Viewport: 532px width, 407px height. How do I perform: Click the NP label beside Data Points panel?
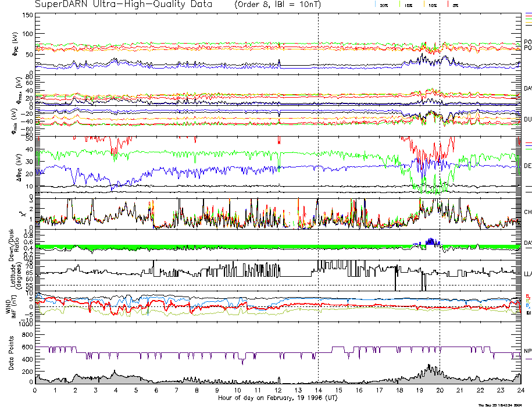(x=528, y=351)
